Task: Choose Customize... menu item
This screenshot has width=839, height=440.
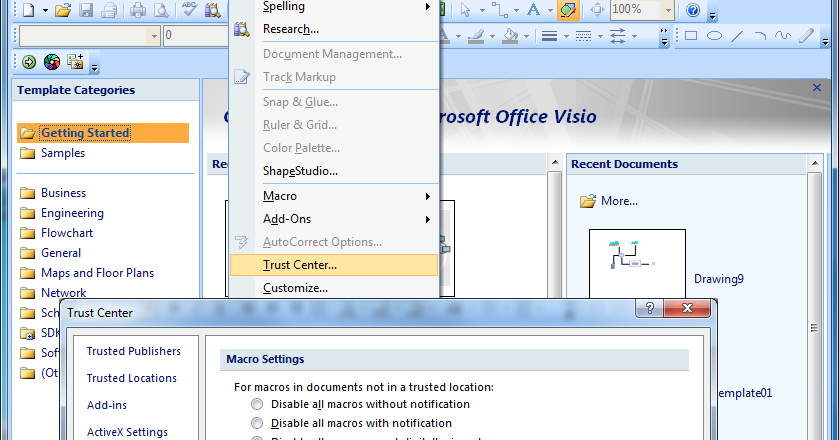Action: 334,288
